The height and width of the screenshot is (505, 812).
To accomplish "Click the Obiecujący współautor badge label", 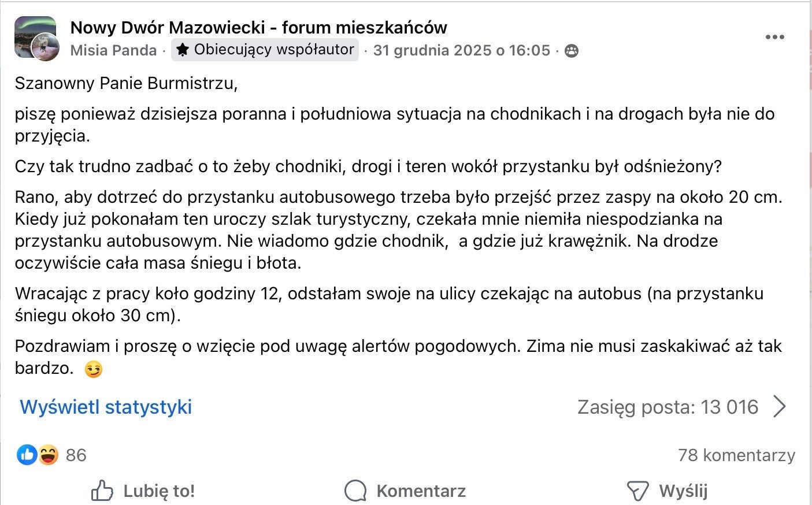I will (x=273, y=50).
